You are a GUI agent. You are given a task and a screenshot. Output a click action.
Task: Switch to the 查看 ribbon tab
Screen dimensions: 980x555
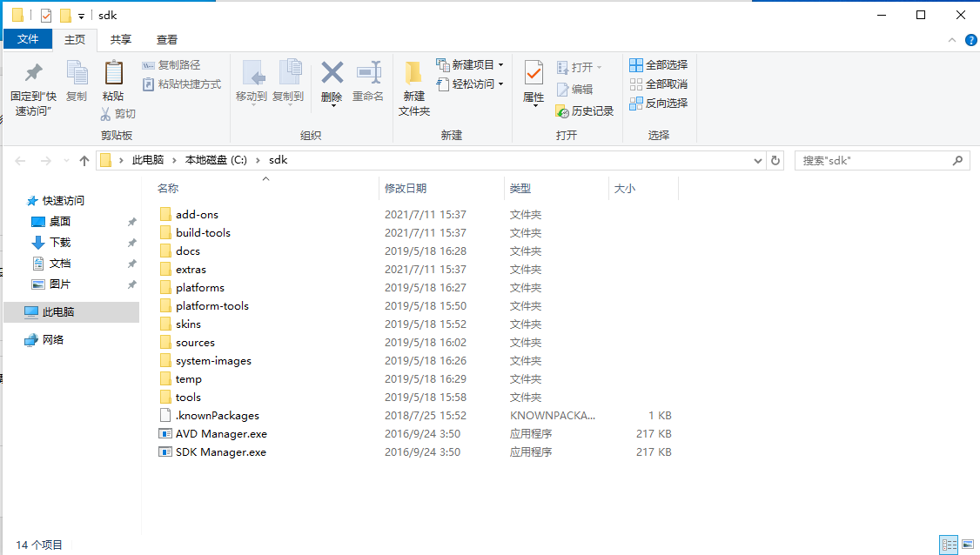coord(167,39)
